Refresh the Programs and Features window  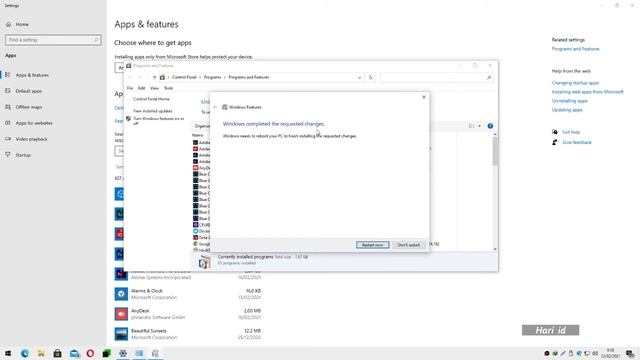tap(371, 78)
